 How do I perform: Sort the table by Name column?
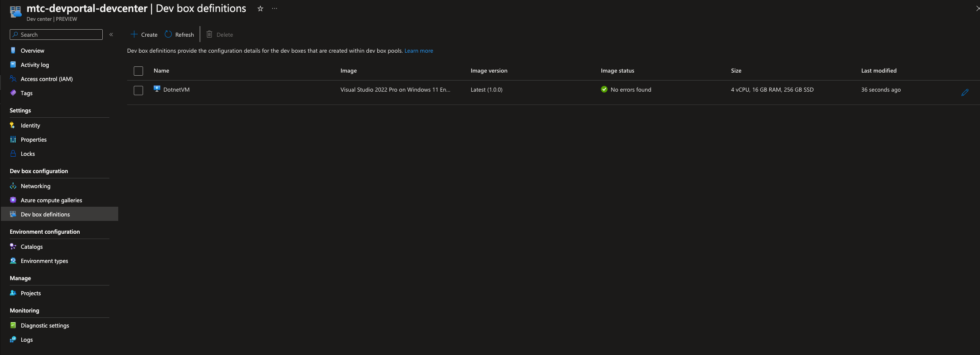161,71
